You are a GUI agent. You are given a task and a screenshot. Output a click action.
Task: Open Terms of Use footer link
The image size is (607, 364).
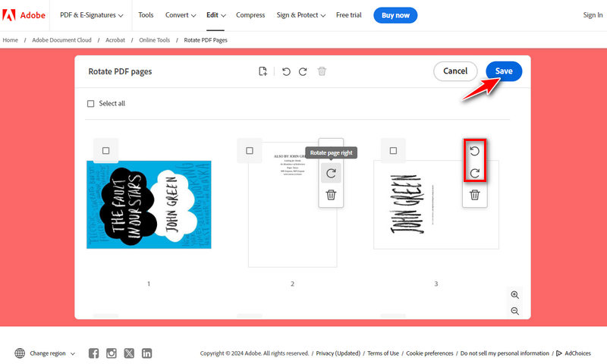[x=383, y=353]
